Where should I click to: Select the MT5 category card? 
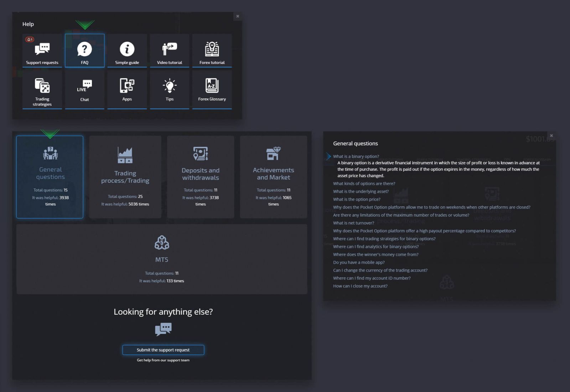coord(162,259)
